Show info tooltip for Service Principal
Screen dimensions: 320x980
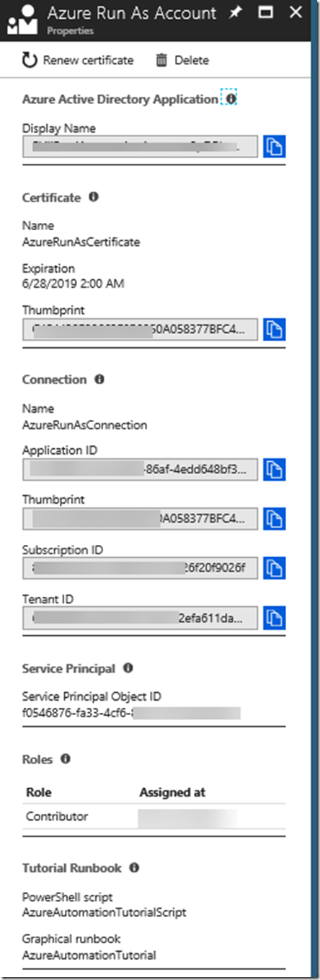pos(128,668)
